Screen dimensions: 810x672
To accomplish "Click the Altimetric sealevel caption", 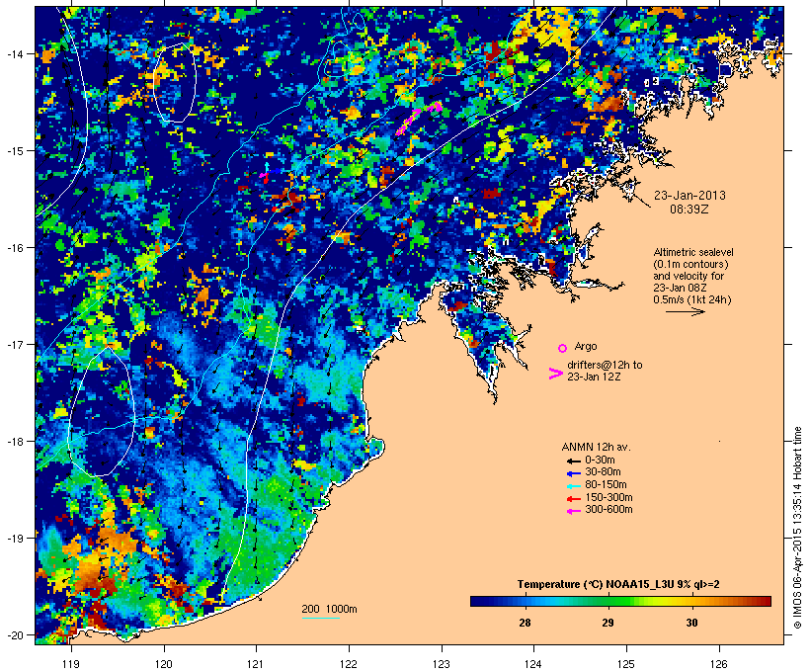I will (x=693, y=276).
